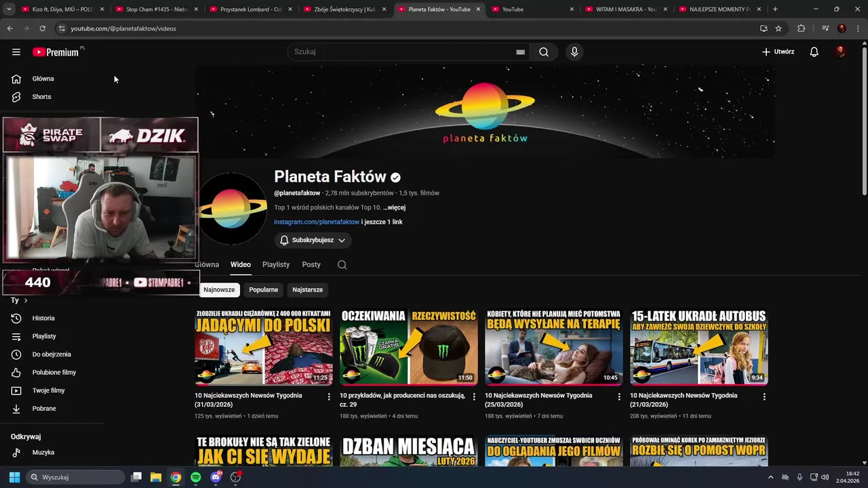Start voice search with microphone icon

point(574,52)
